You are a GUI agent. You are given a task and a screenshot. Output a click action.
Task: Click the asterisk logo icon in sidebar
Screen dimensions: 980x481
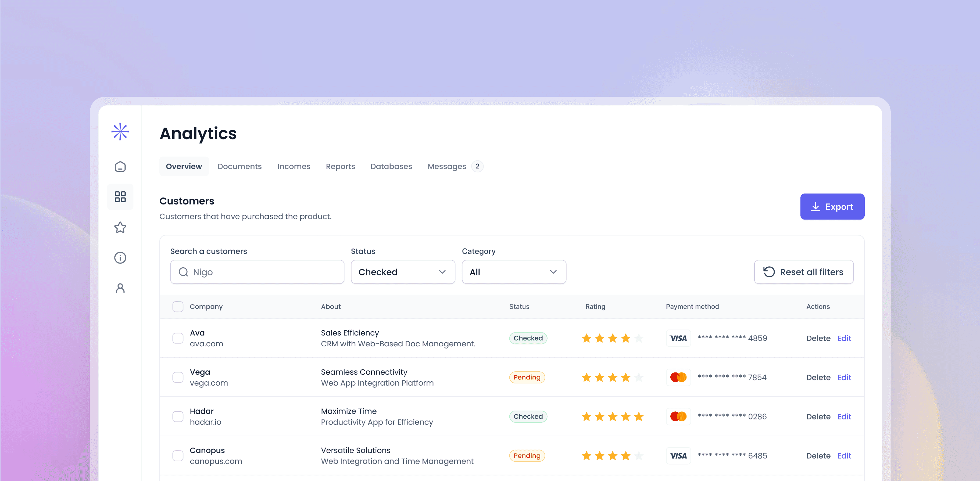[x=120, y=132]
